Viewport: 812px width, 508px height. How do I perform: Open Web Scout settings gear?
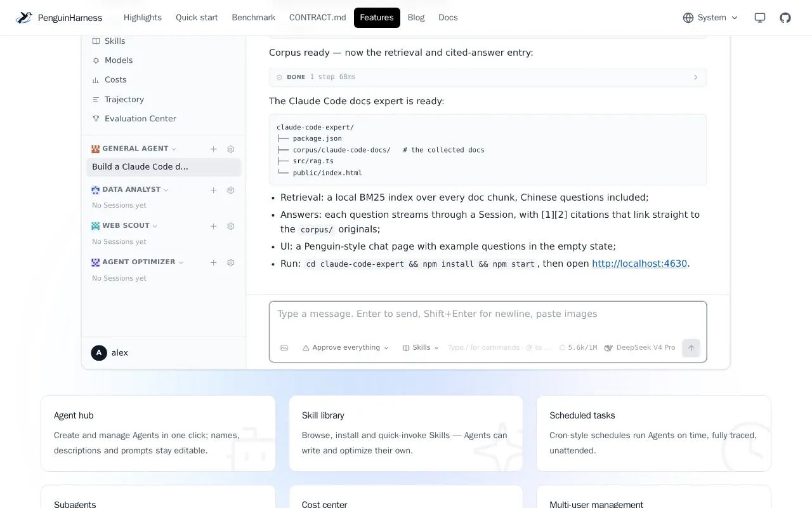(231, 226)
